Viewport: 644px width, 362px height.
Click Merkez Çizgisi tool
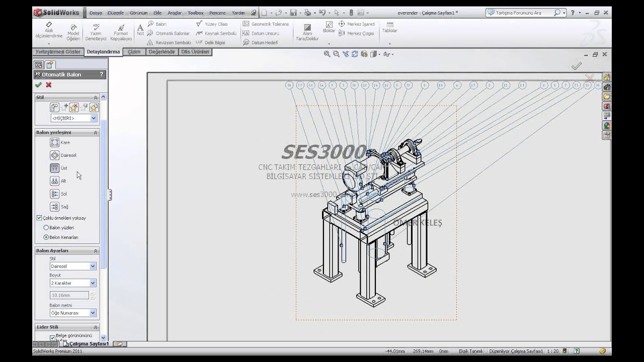point(356,33)
